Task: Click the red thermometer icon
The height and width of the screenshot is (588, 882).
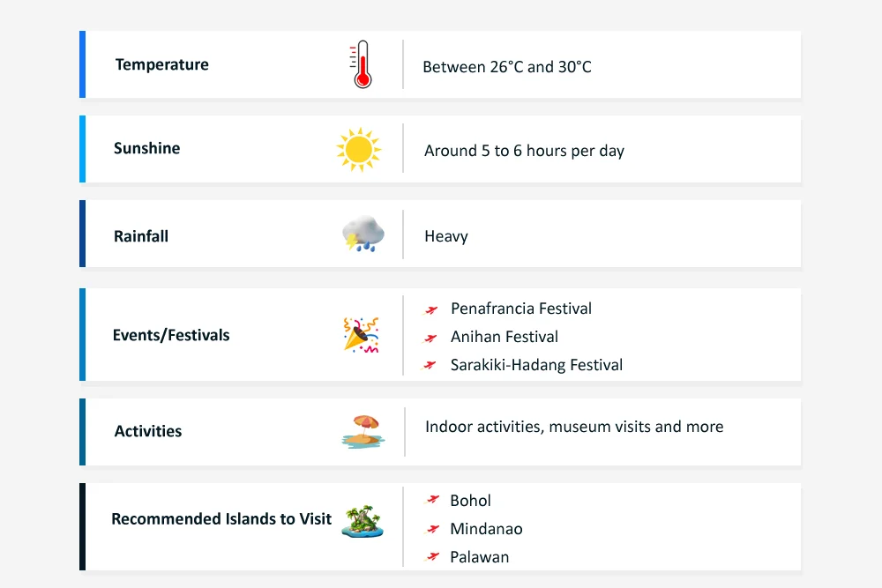Action: (361, 65)
